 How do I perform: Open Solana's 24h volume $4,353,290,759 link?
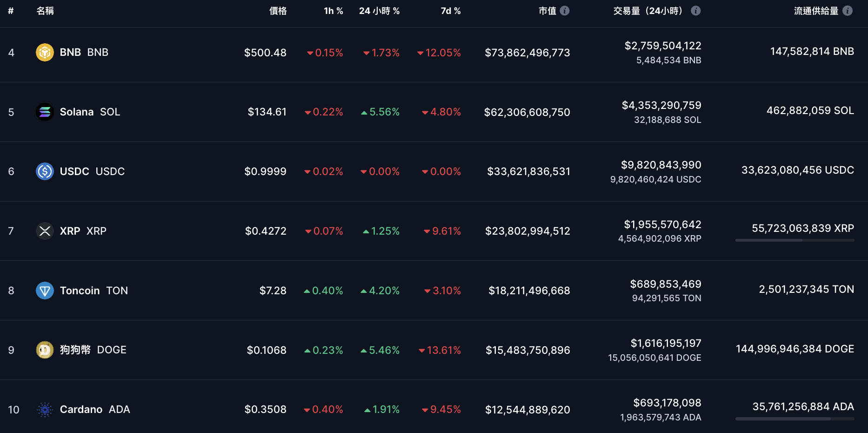pyautogui.click(x=661, y=106)
